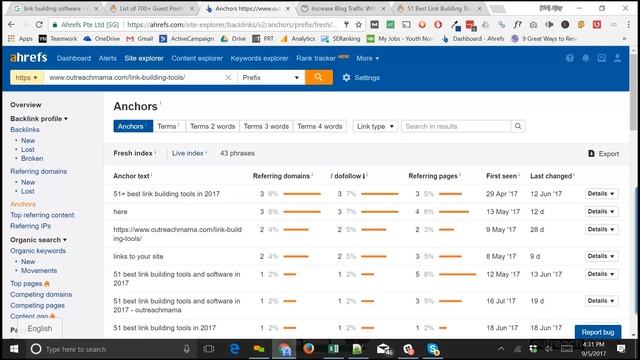Open the Prefix mode dropdown

point(271,77)
